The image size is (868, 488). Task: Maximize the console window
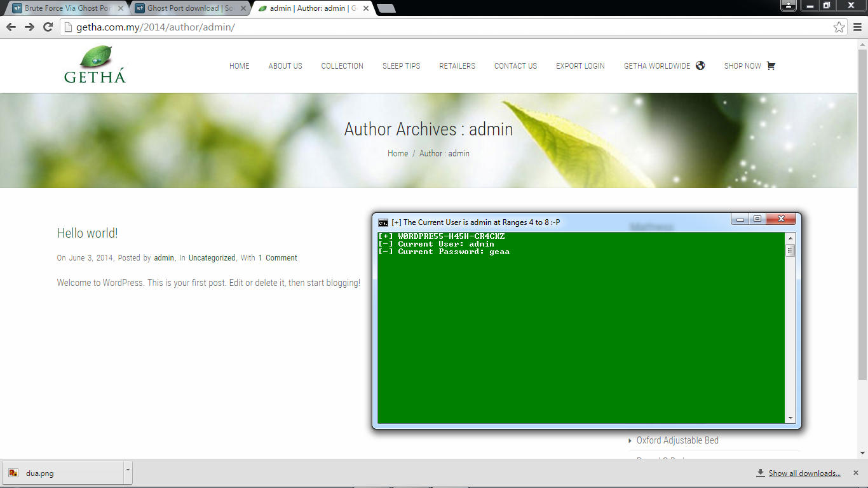pyautogui.click(x=757, y=219)
